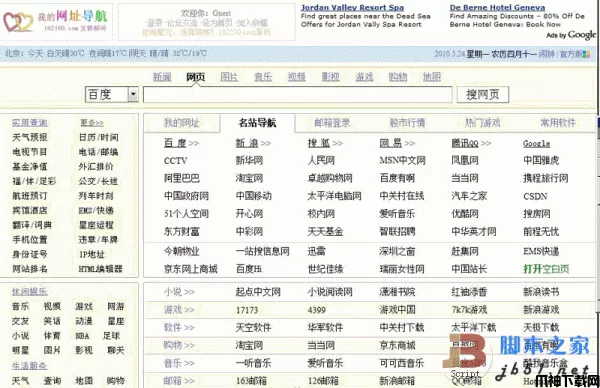The width and height of the screenshot is (600, 388).
Task: Open the 股市行情 tab
Action: 407,123
